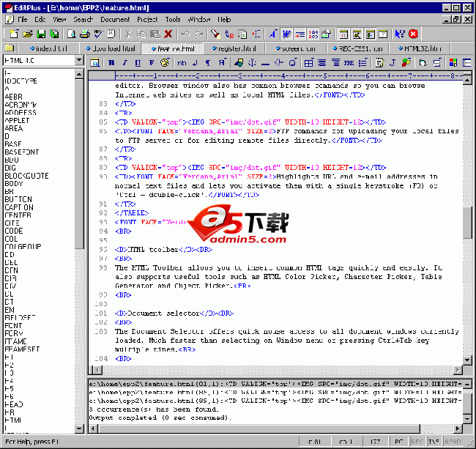Open the HTML 4.0 cliptext dropdown
The height and width of the screenshot is (449, 476).
(x=79, y=60)
